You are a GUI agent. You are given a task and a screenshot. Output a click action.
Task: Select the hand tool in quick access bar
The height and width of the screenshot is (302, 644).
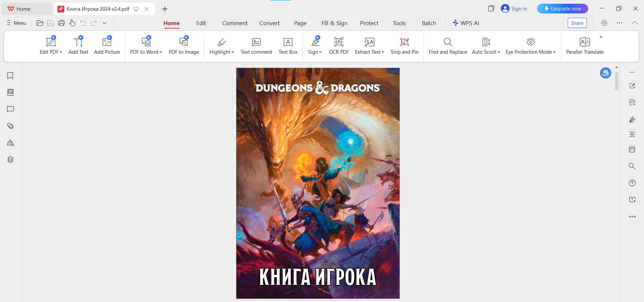coord(72,23)
